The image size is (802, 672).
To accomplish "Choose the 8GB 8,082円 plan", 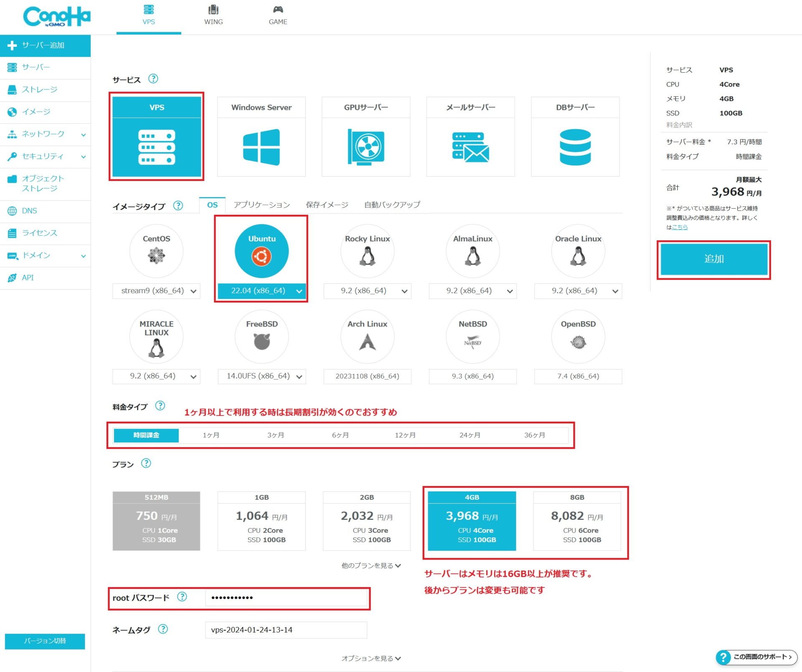I will (x=577, y=521).
